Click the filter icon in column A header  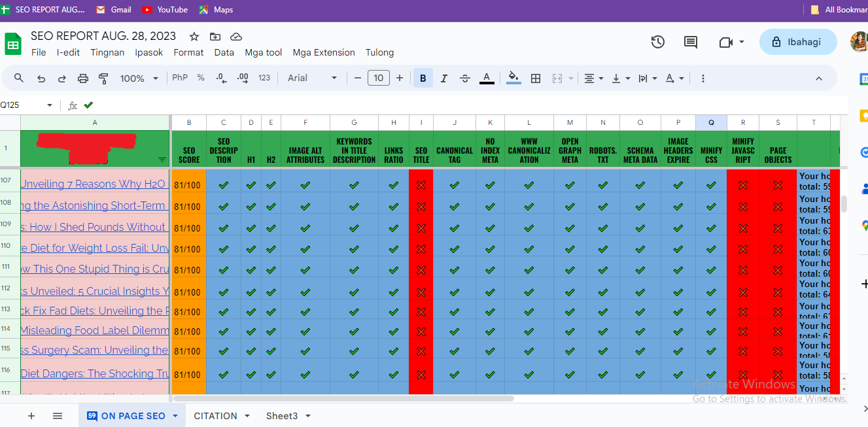pyautogui.click(x=162, y=159)
